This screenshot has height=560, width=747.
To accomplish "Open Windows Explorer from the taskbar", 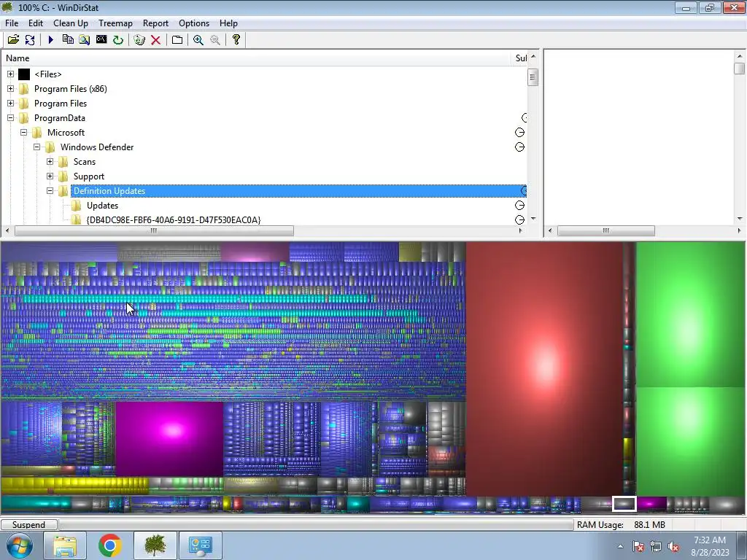I will (65, 545).
